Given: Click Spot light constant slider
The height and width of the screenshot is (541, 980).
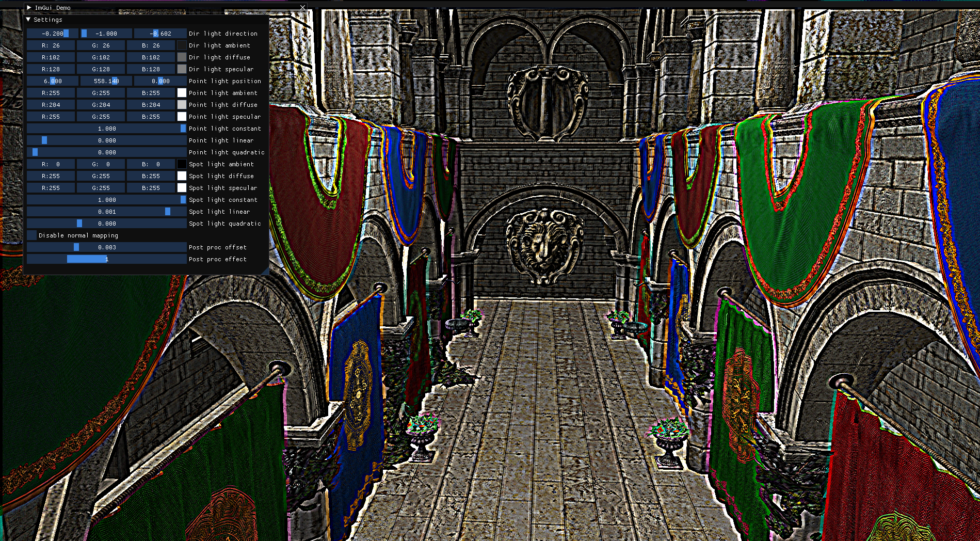Looking at the screenshot, I should [107, 200].
